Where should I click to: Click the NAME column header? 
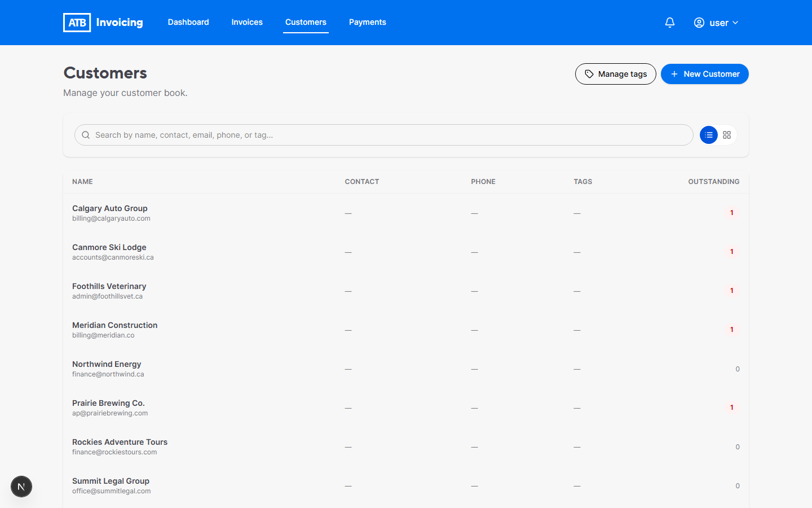tap(82, 182)
